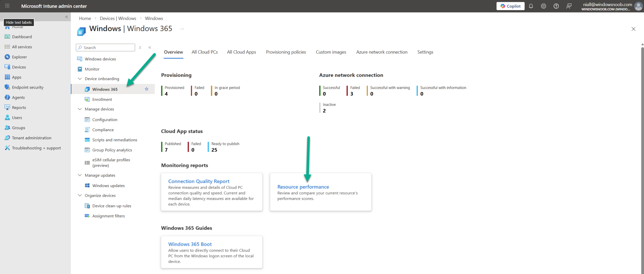Switch to the Settings tab
This screenshot has width=644, height=274.
pos(425,52)
